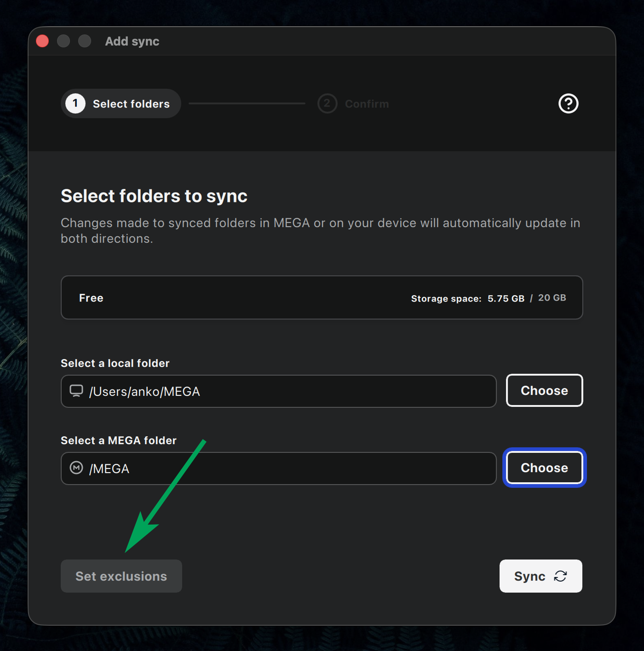Click the /MEGA cloud folder path field
The height and width of the screenshot is (651, 644).
[285, 468]
